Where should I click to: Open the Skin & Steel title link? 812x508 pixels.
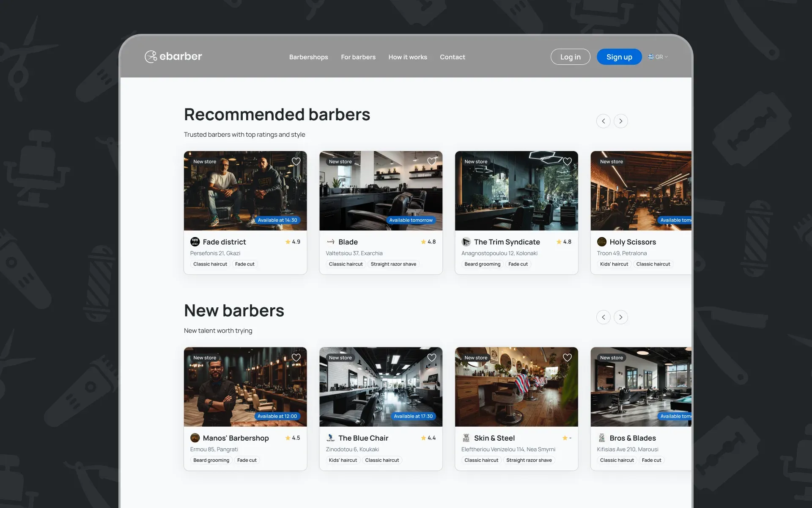[494, 438]
